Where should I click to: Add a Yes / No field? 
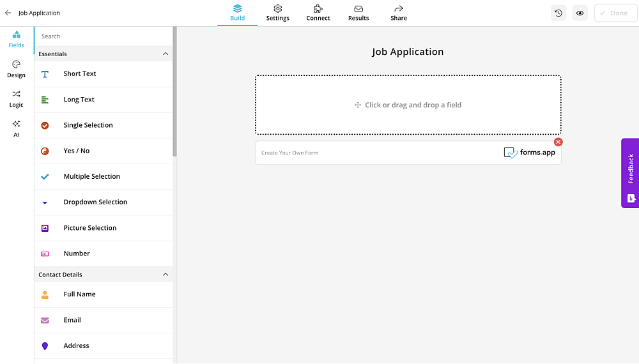(x=104, y=151)
